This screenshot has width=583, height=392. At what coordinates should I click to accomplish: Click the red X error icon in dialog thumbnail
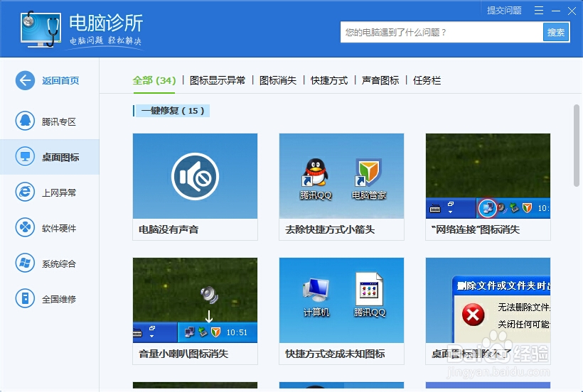pyautogui.click(x=473, y=315)
